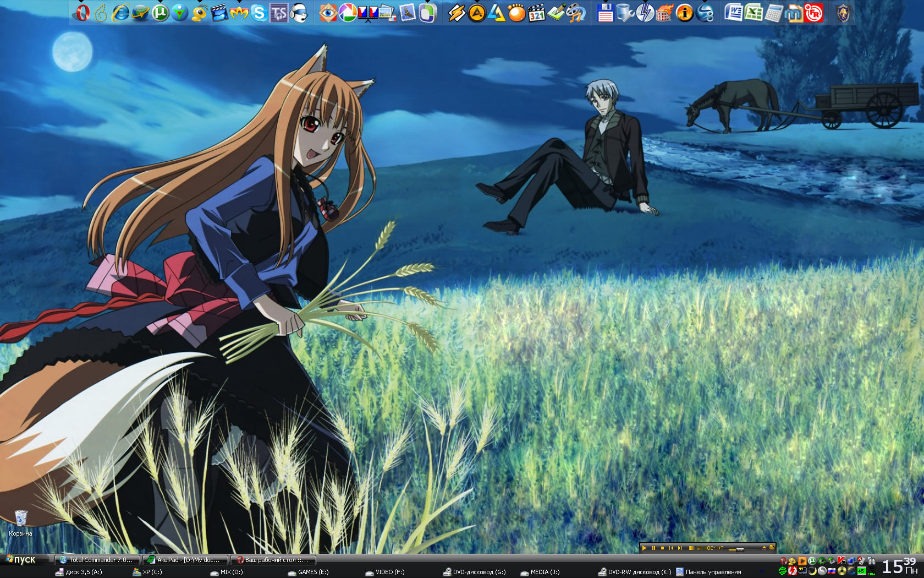Open the shield crest icon in dock
This screenshot has width=924, height=578.
coord(843,12)
